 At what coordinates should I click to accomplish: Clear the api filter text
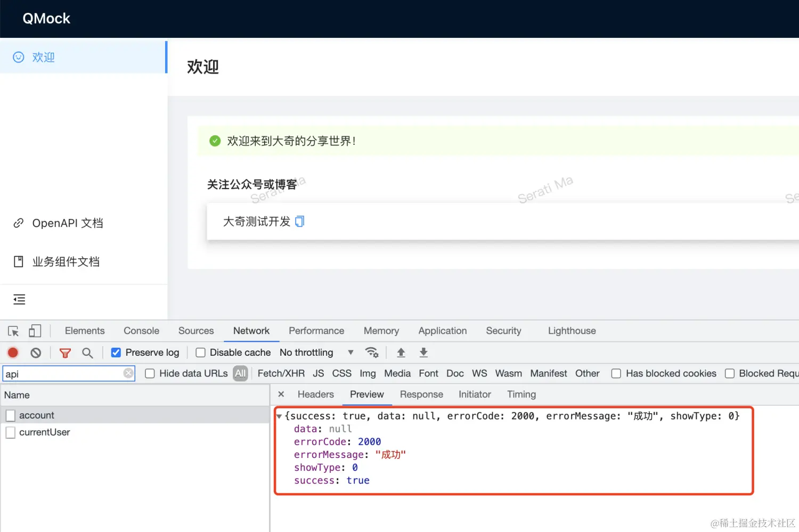128,373
